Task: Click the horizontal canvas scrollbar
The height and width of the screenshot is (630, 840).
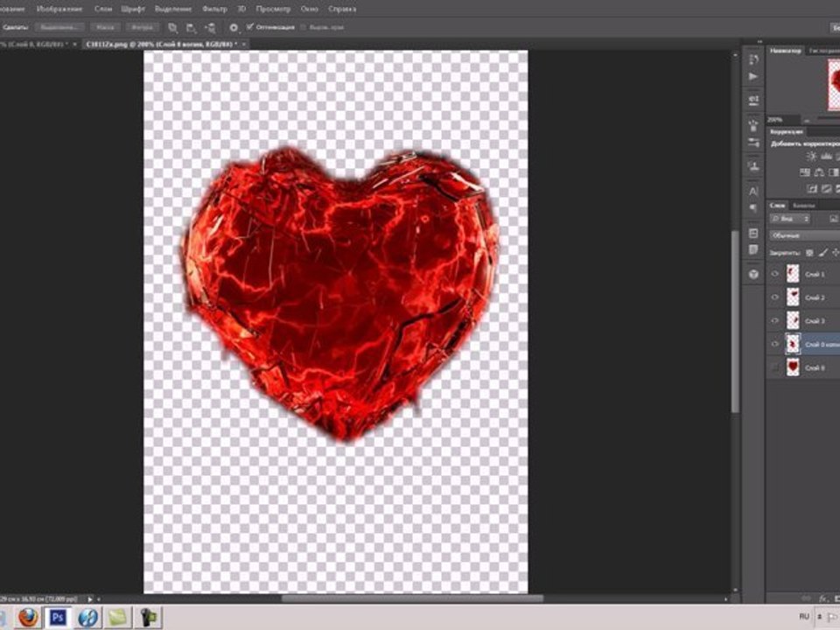Action: point(412,598)
